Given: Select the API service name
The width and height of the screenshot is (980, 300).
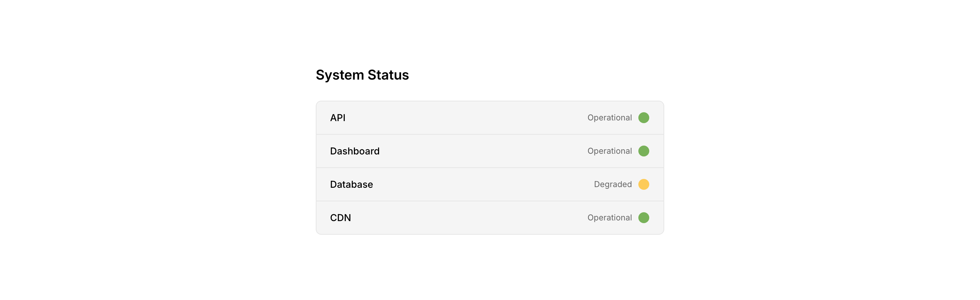Looking at the screenshot, I should point(338,118).
